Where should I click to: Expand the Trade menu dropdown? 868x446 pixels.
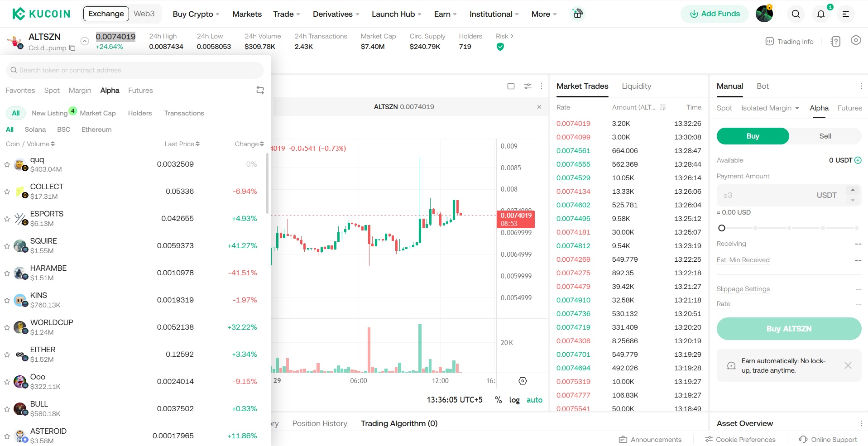click(x=287, y=14)
